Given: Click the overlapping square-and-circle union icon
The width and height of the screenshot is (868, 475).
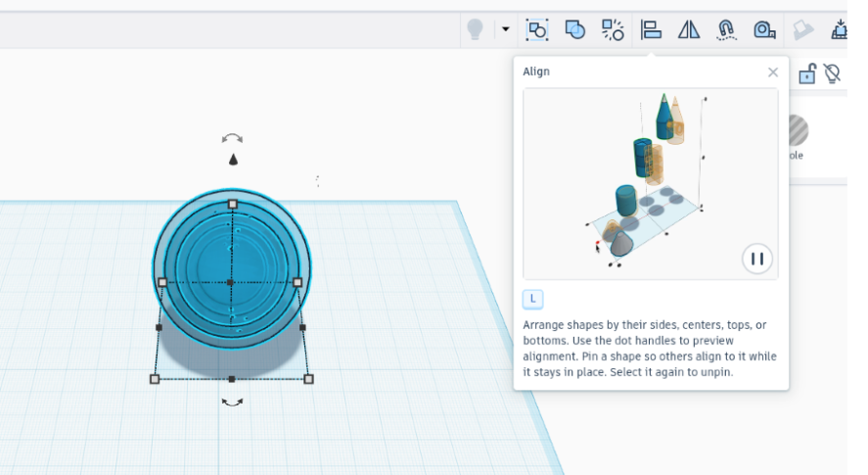Looking at the screenshot, I should pyautogui.click(x=575, y=29).
